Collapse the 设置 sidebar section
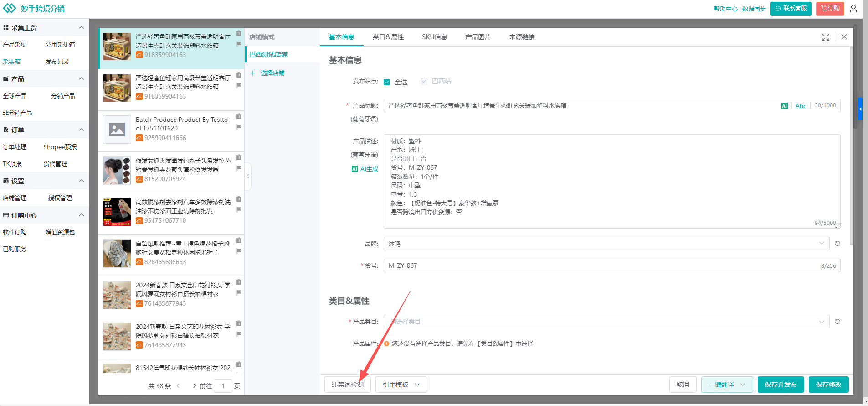The height and width of the screenshot is (406, 868). 82,181
